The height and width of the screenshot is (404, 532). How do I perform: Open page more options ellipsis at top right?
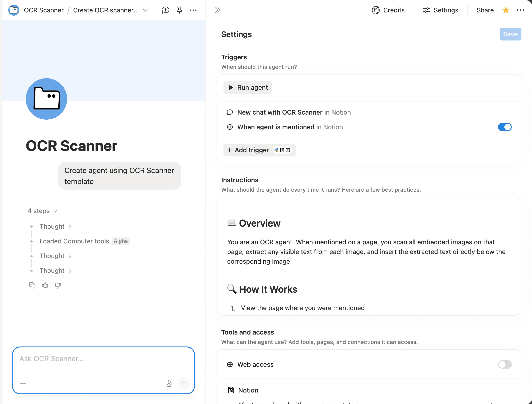click(x=521, y=10)
